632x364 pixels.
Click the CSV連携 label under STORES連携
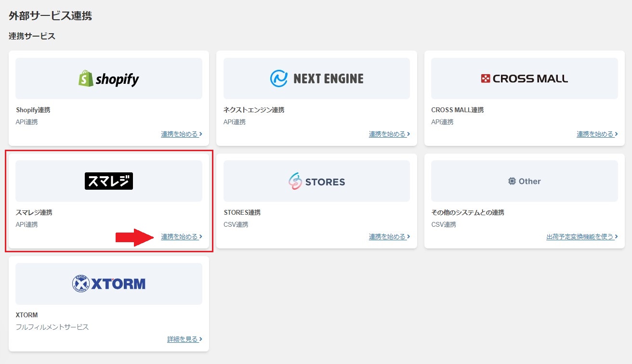(x=236, y=225)
